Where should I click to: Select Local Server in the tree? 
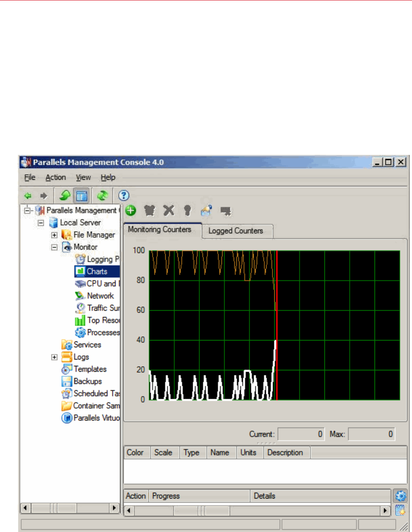click(80, 223)
